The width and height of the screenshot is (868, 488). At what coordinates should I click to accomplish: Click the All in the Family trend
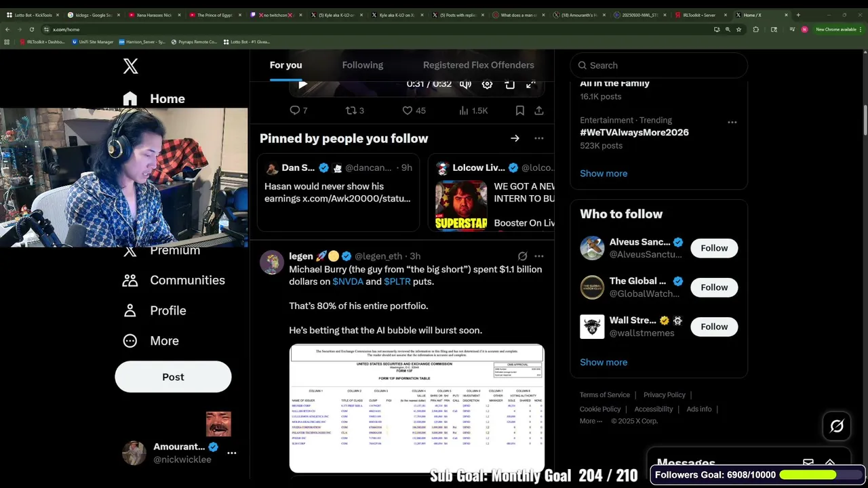pyautogui.click(x=614, y=83)
